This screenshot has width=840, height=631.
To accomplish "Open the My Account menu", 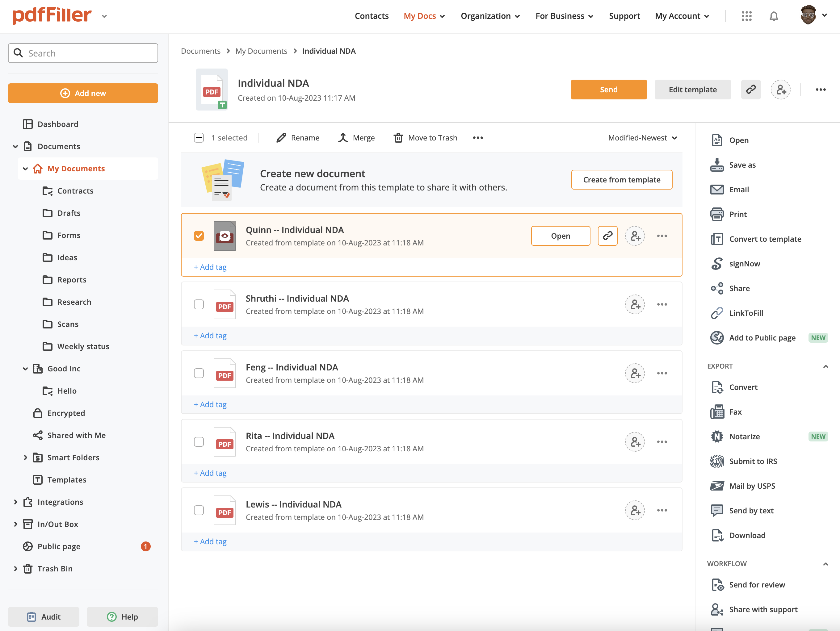I will click(x=682, y=16).
